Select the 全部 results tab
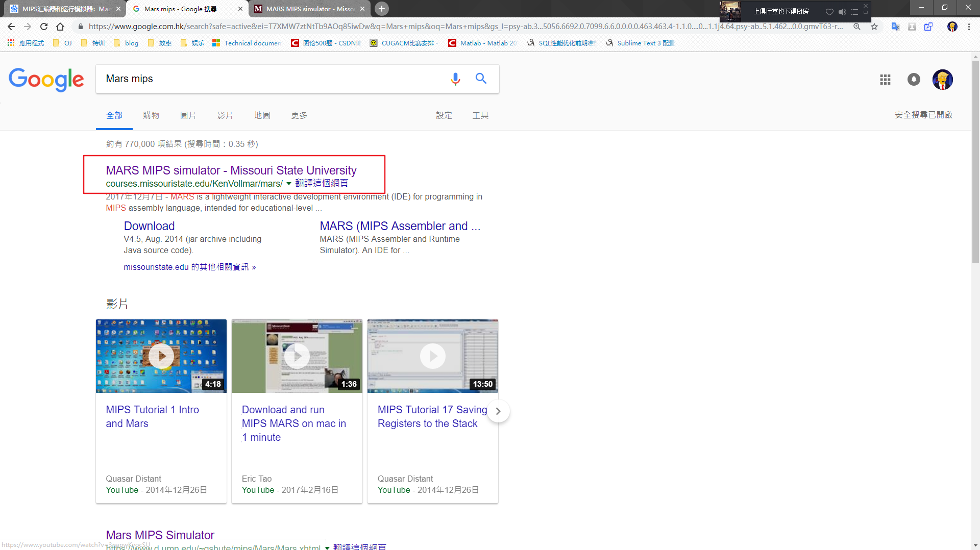This screenshot has height=550, width=980. click(114, 115)
